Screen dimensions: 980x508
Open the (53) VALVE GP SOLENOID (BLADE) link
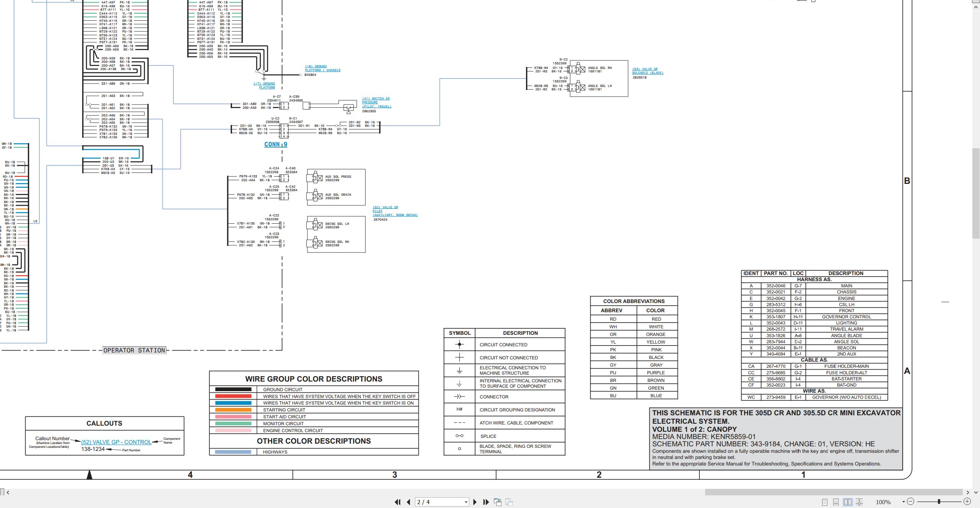(648, 71)
